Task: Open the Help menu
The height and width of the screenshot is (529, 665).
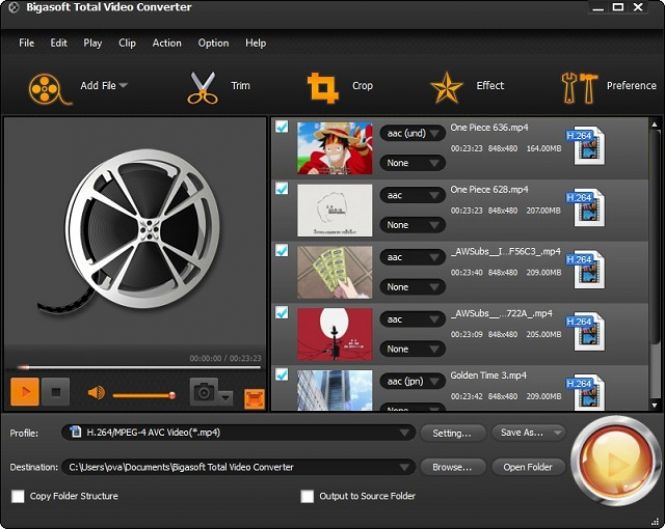Action: click(255, 43)
